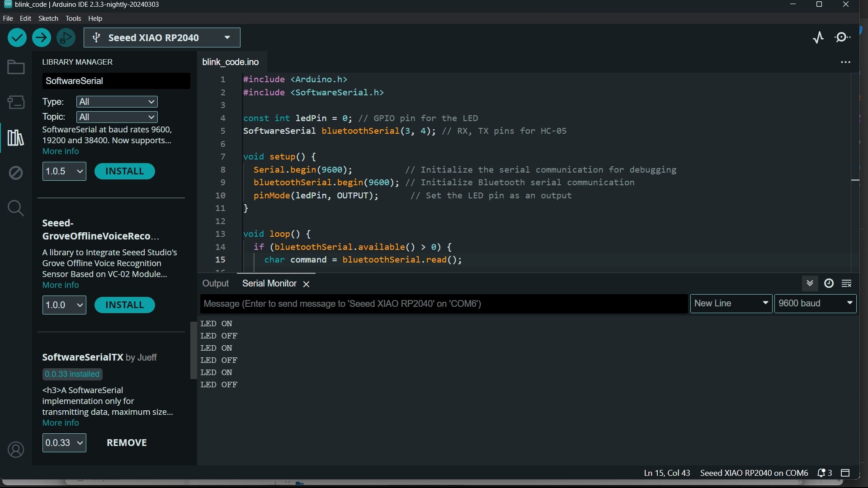Open the Debug sidebar panel icon

[x=16, y=173]
